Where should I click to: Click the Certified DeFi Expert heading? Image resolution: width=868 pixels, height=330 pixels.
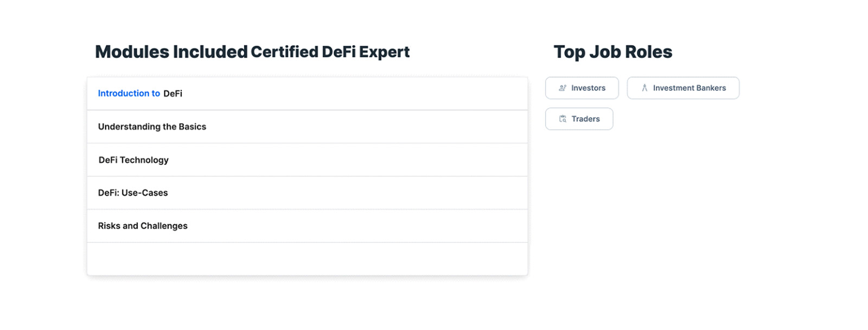pos(330,52)
